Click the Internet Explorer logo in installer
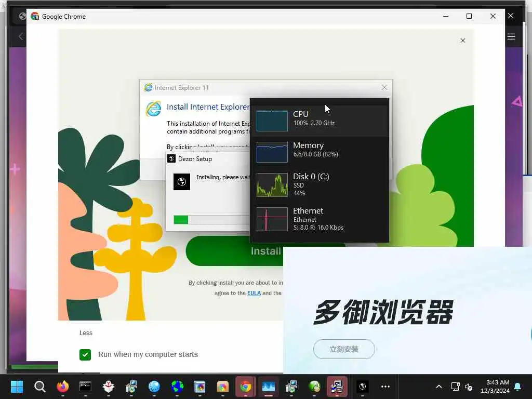The image size is (532, 399). point(153,109)
